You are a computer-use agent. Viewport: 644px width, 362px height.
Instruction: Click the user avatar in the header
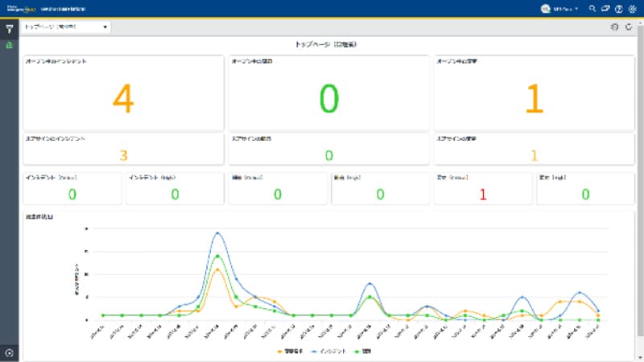544,9
